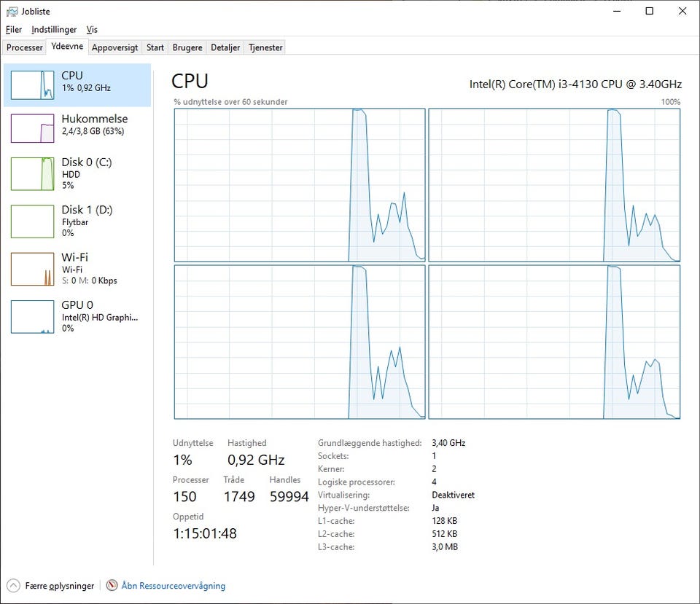Switch to the Processer tab
The width and height of the screenshot is (700, 604).
point(25,47)
